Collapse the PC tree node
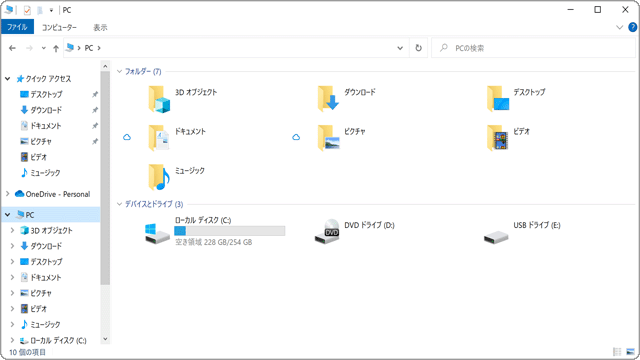The image size is (640, 360). coord(7,214)
